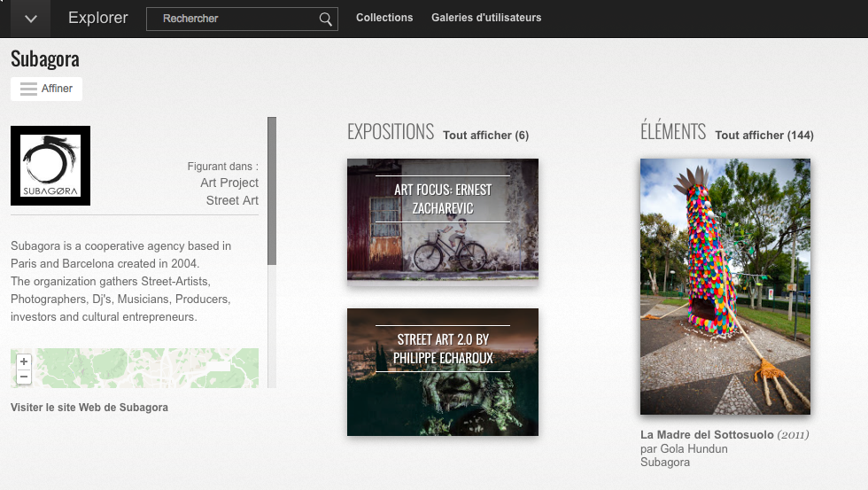
Task: Open Street Art 2.0 by Philippe Echaroux
Action: (442, 372)
